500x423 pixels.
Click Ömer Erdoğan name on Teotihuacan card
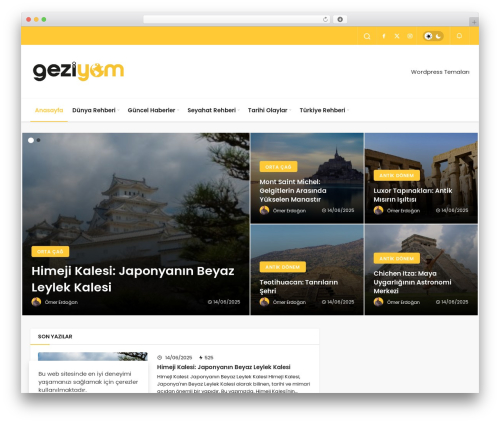click(289, 302)
